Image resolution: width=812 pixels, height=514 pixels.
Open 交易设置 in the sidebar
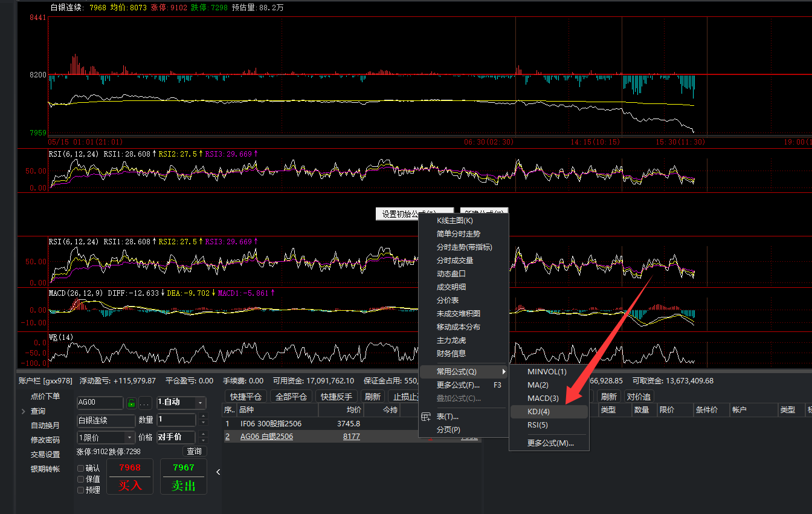(x=45, y=455)
